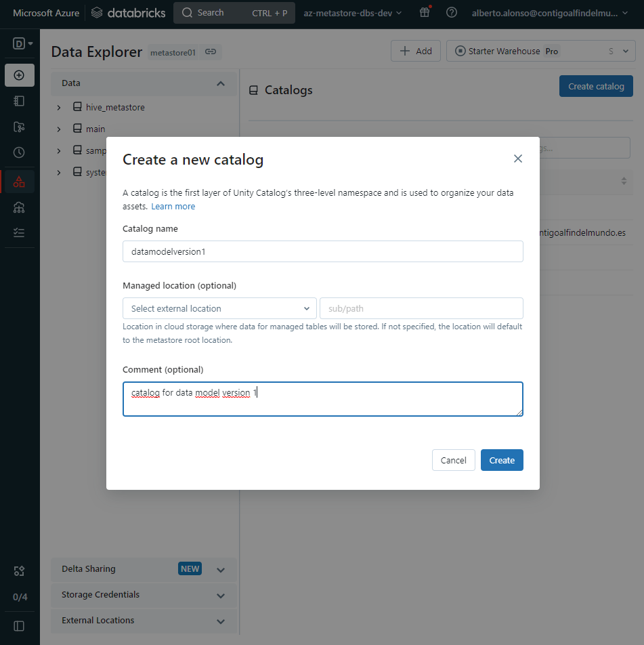Viewport: 644px width, 645px height.
Task: Expand the Storage Credentials section
Action: click(x=220, y=596)
